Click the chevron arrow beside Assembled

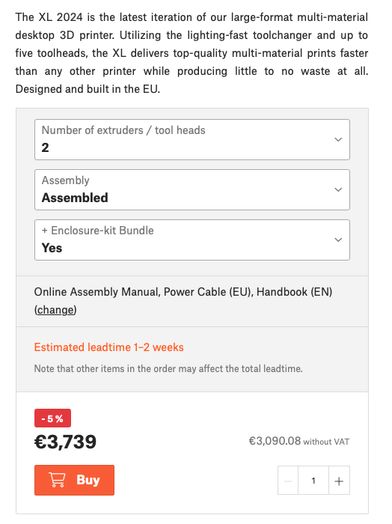click(x=338, y=190)
